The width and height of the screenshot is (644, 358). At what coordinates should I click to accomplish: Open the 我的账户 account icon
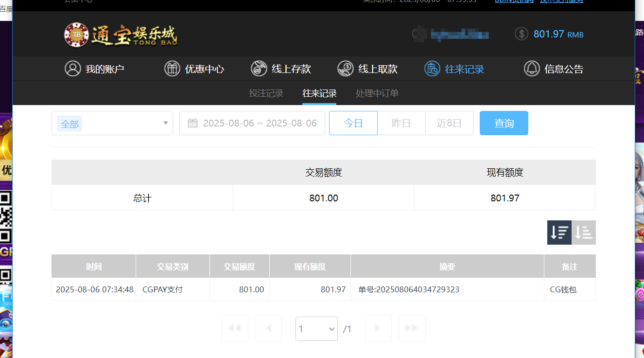pyautogui.click(x=73, y=69)
